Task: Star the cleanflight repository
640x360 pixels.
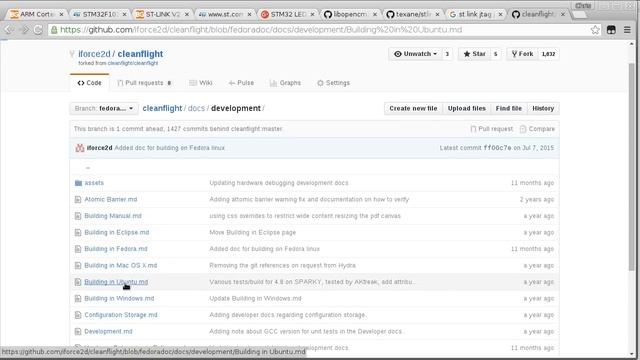Action: click(474, 54)
